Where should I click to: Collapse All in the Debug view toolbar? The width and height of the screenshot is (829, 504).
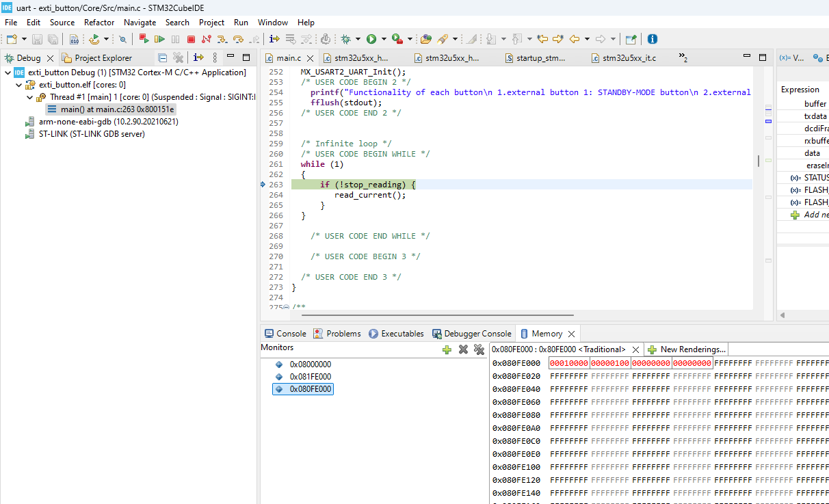(x=163, y=57)
